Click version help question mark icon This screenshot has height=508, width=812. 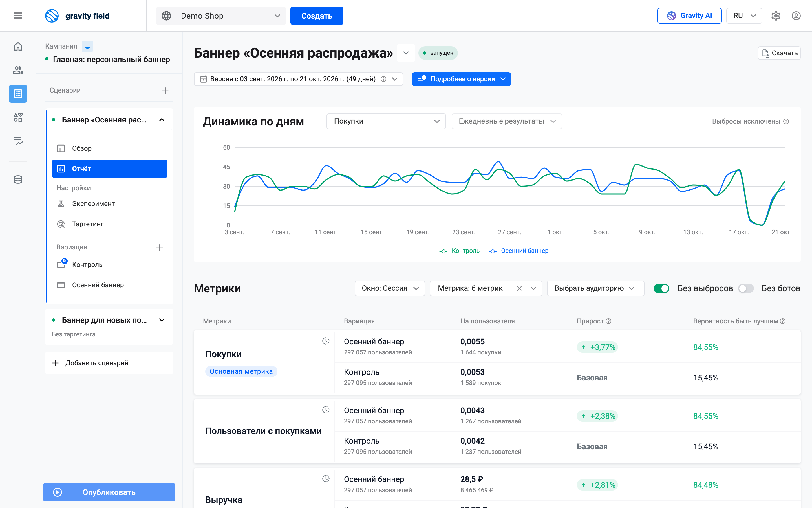click(x=383, y=79)
